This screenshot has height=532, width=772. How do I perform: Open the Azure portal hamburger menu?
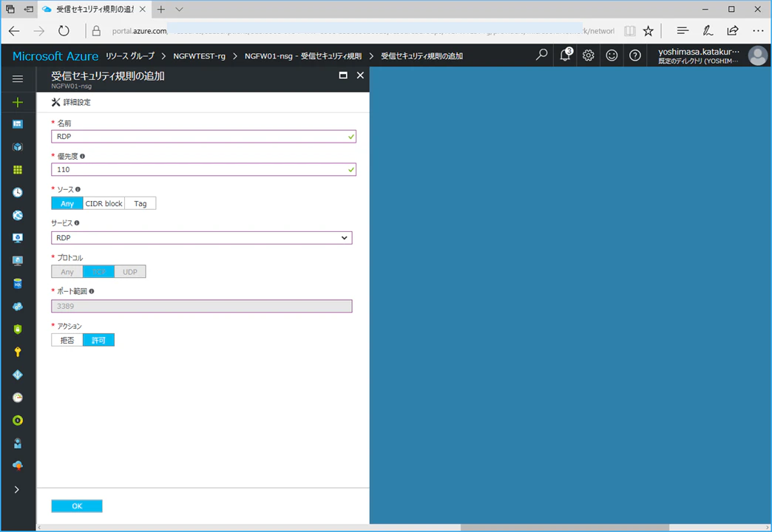[18, 79]
